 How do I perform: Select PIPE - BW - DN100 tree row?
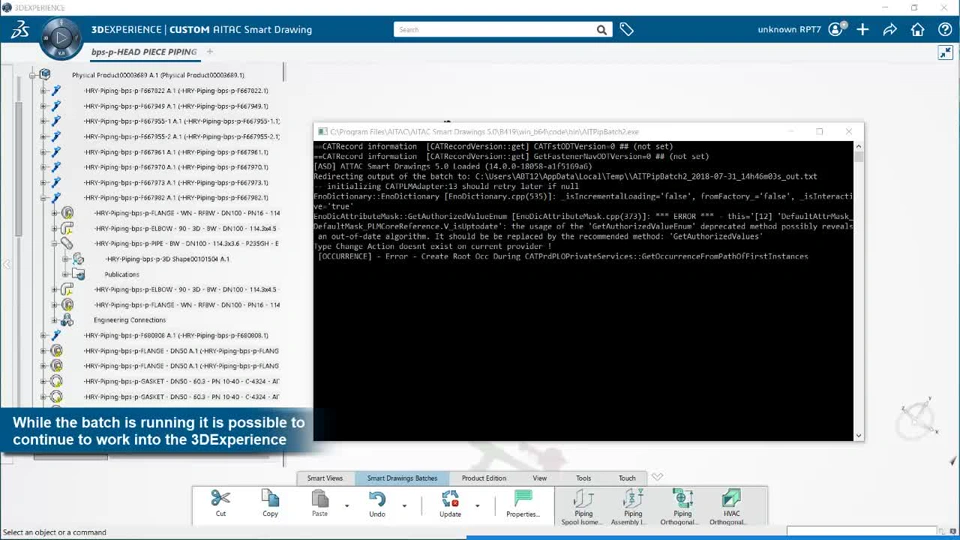[186, 244]
